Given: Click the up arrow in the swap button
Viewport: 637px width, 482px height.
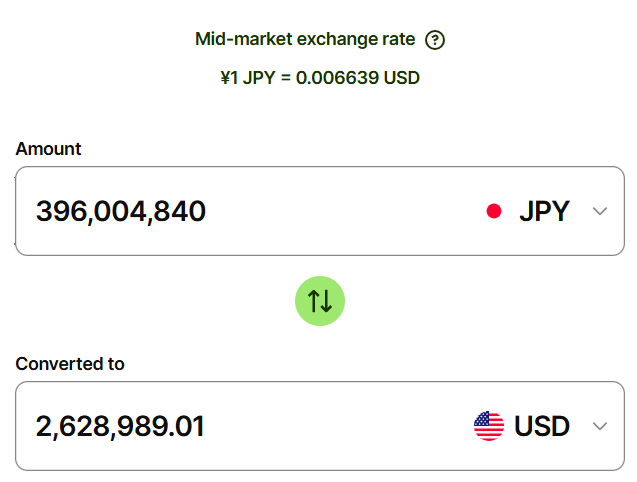Looking at the screenshot, I should [x=314, y=301].
